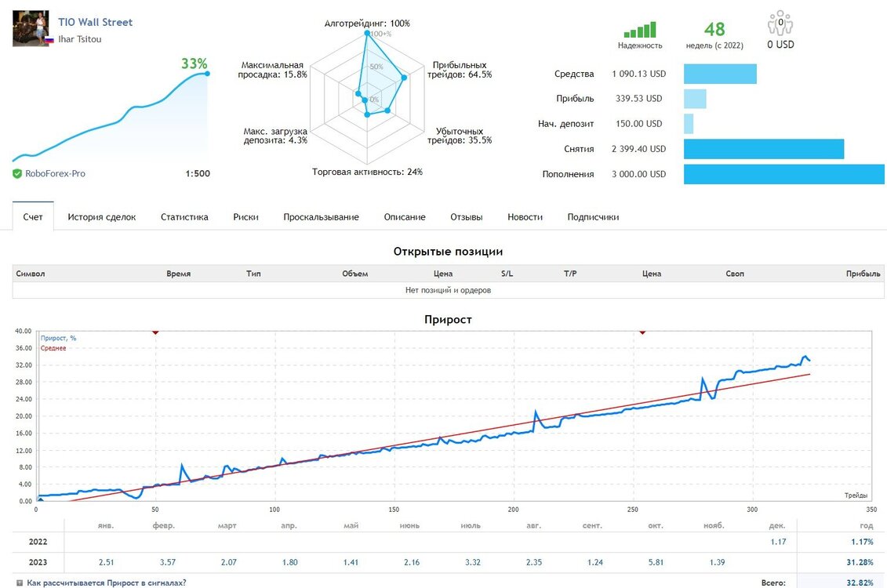Click the Прибыль 339.53 USD value

pos(638,98)
